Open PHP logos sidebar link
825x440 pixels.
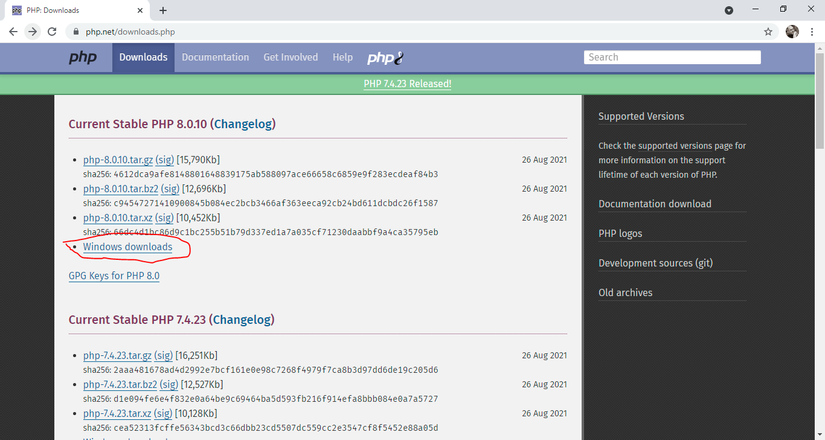click(620, 233)
